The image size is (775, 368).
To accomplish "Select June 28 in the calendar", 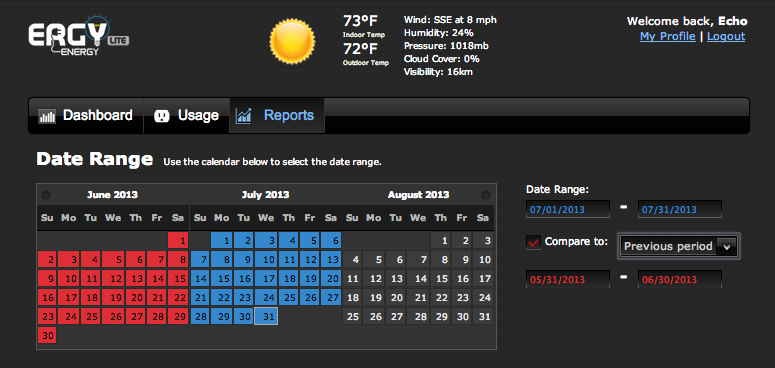I will (x=157, y=316).
